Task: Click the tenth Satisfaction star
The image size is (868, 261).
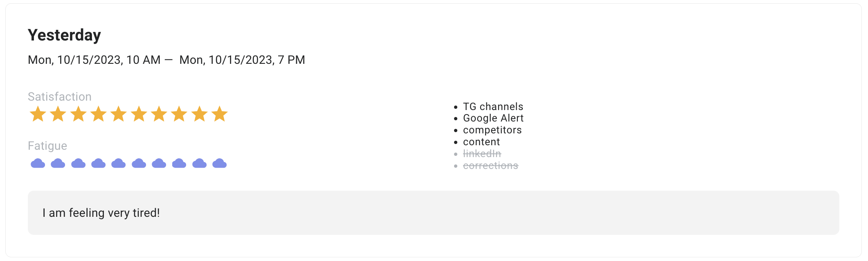Action: [220, 114]
